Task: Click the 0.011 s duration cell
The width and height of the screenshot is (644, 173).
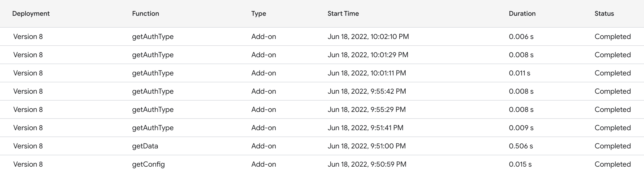Action: [519, 73]
